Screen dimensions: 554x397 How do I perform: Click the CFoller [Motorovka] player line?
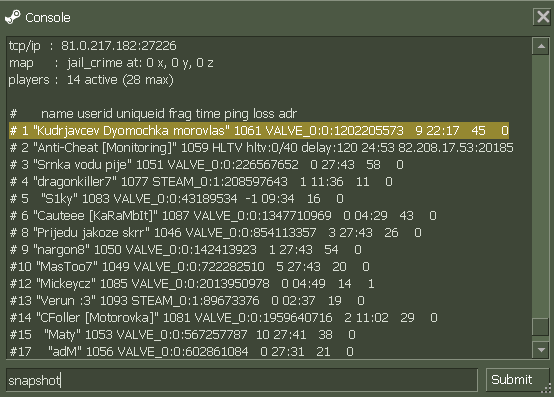coord(224,318)
